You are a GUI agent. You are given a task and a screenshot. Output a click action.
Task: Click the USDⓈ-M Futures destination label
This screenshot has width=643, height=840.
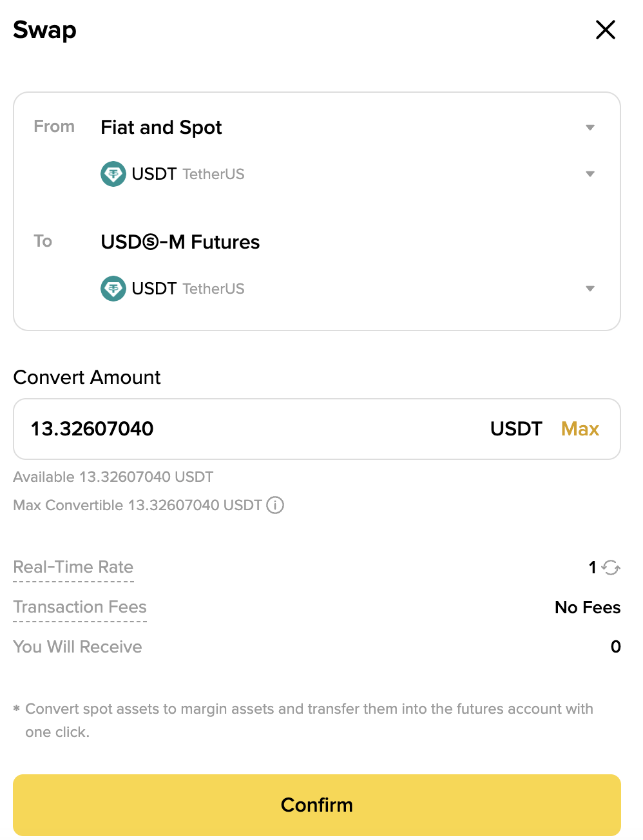(180, 242)
